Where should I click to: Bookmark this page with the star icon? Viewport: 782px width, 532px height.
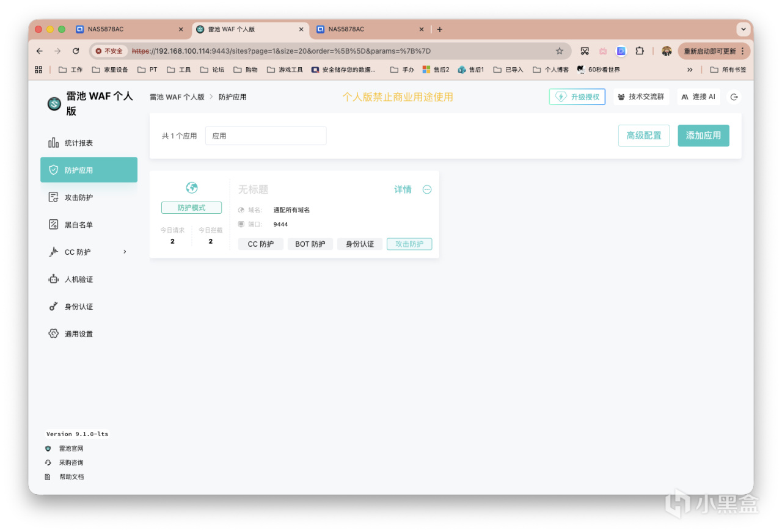pos(560,51)
